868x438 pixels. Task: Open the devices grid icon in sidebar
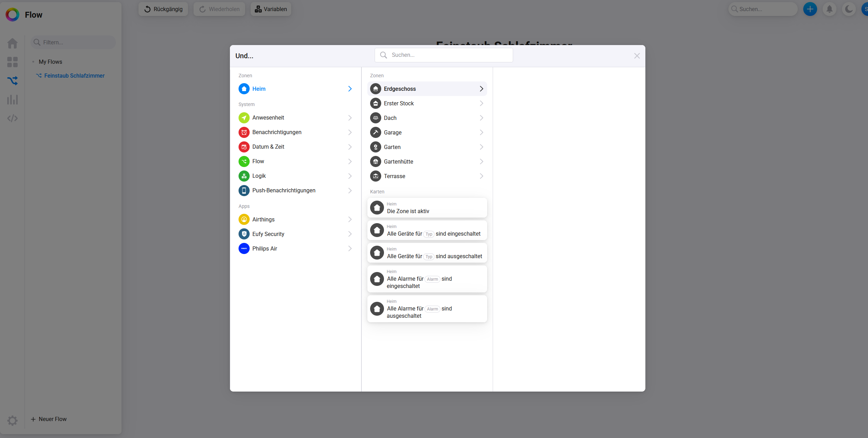[12, 62]
